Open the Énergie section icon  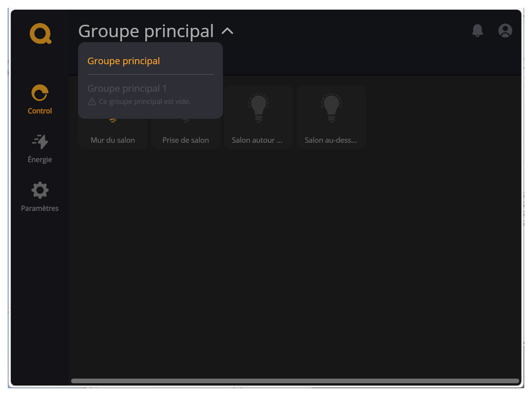pyautogui.click(x=40, y=142)
